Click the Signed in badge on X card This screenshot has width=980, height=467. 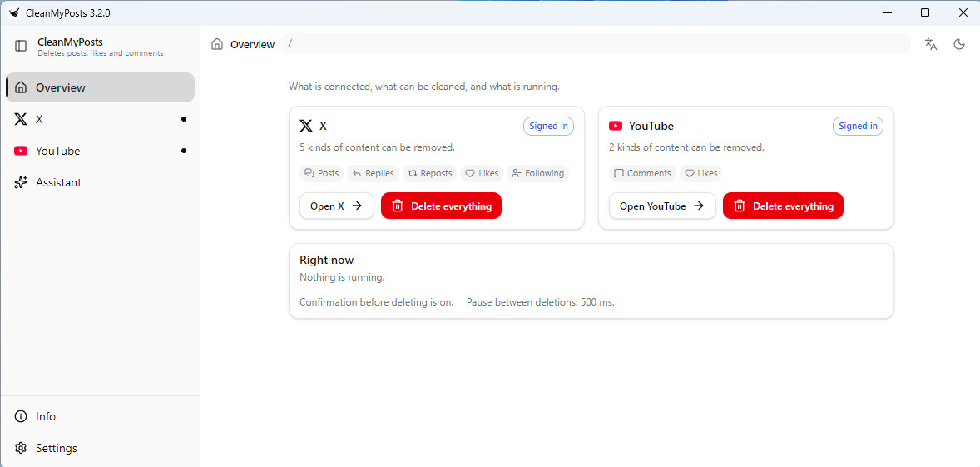549,126
